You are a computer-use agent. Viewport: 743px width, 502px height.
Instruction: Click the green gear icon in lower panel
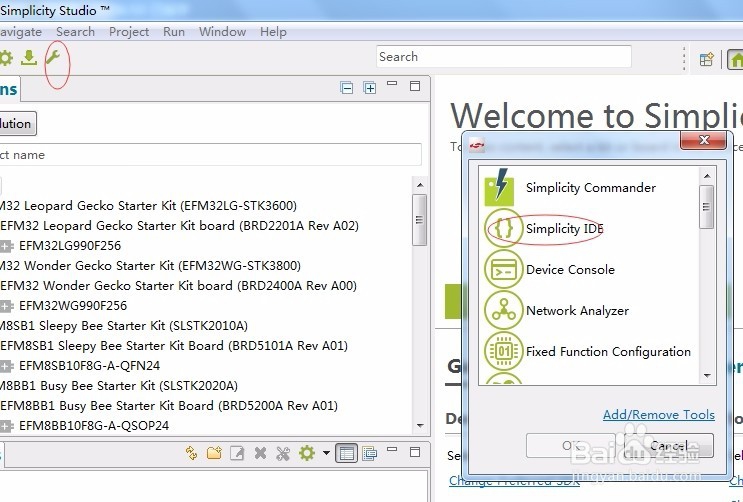307,453
